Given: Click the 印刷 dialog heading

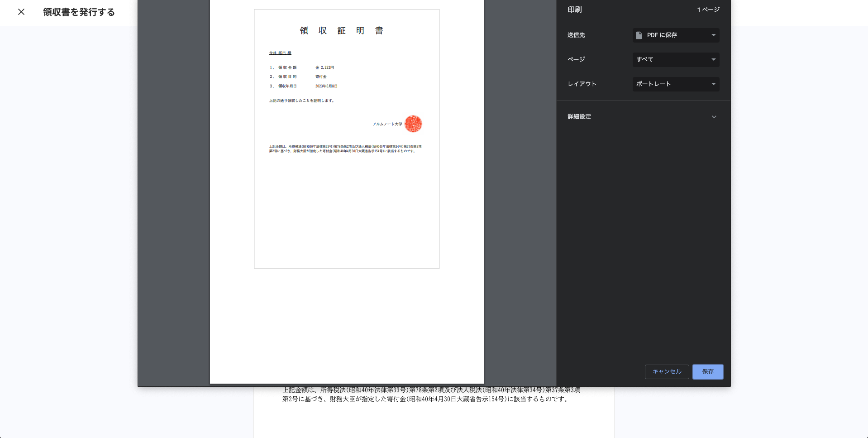Looking at the screenshot, I should (574, 10).
